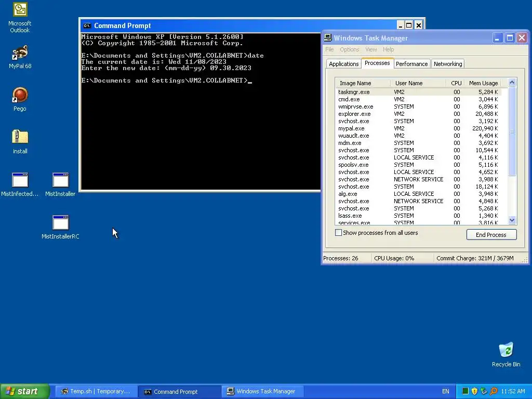Select the Recycle Bin icon
The width and height of the screenshot is (532, 399).
click(x=506, y=354)
